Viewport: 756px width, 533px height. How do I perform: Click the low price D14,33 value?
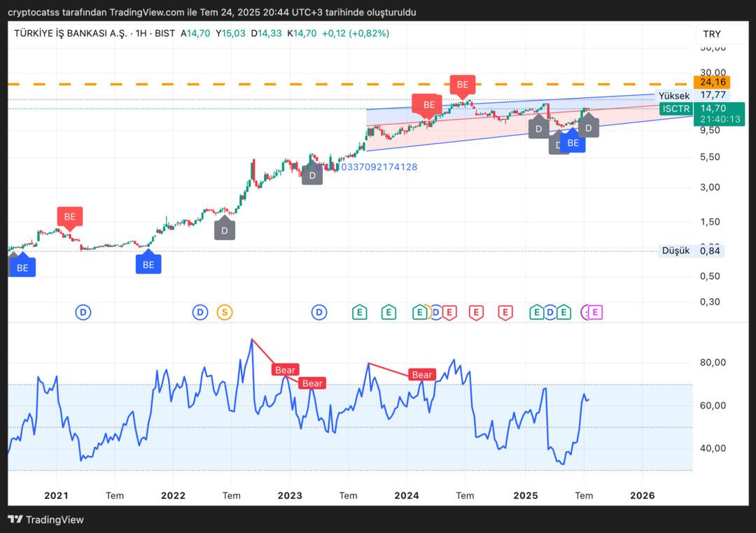point(266,34)
